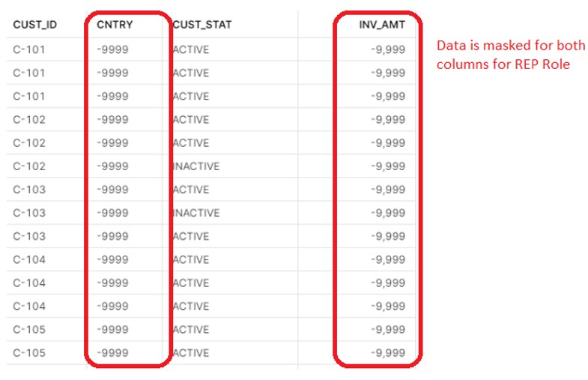Select -9,999 amount in the first C-101 row

(388, 49)
